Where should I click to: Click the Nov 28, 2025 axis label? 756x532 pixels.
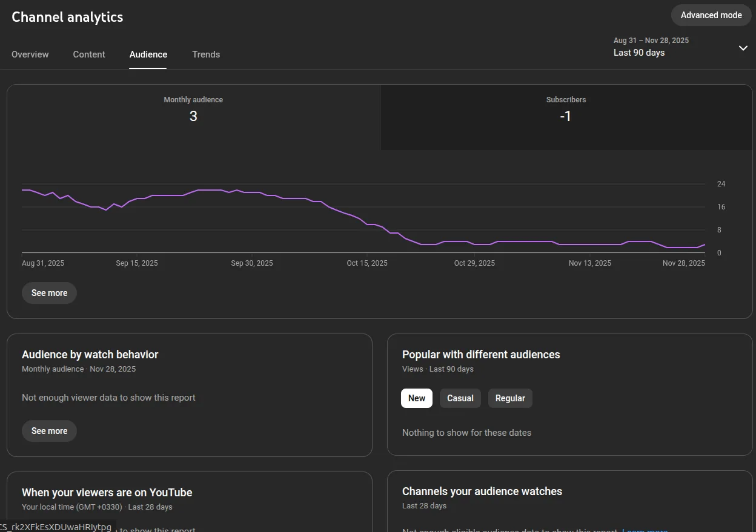pos(684,263)
